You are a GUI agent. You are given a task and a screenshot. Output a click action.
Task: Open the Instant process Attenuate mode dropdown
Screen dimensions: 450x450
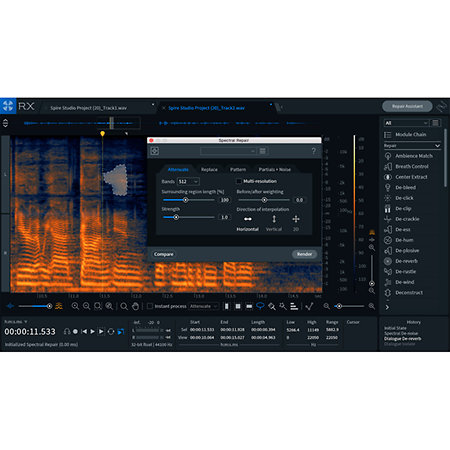pos(204,306)
